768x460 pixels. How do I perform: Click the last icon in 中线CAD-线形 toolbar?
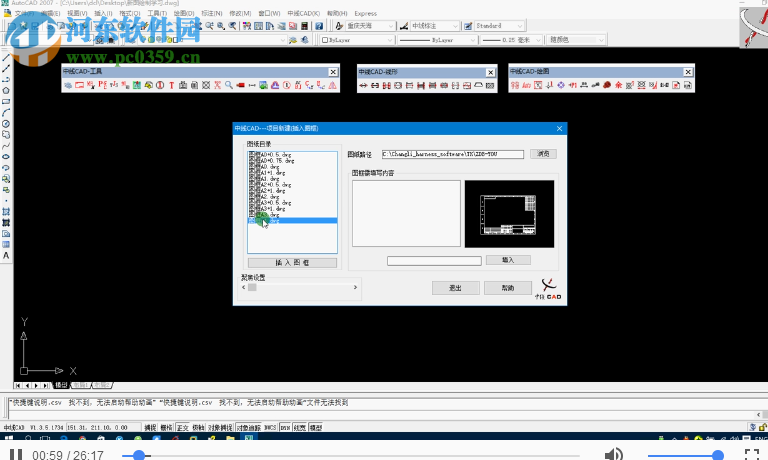[490, 86]
